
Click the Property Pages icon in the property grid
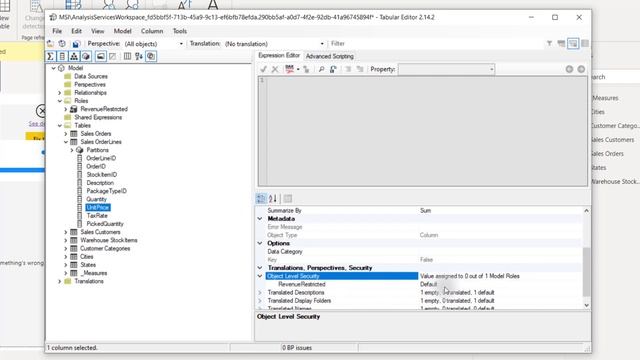click(288, 199)
